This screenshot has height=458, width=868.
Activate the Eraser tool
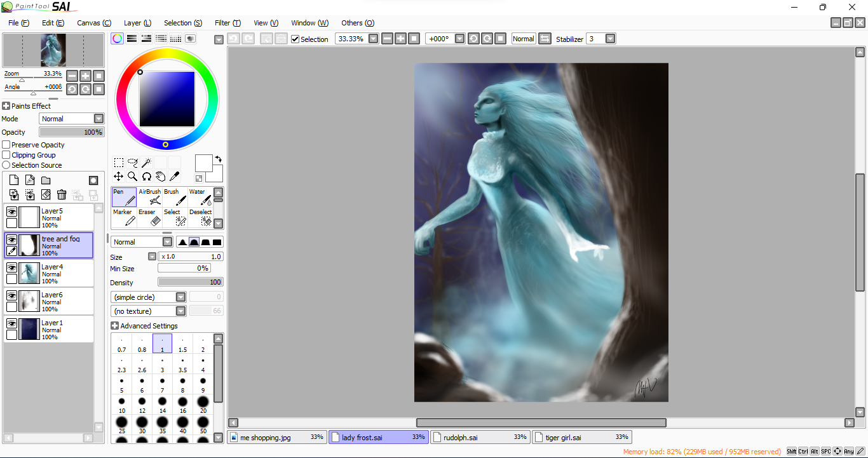[150, 217]
